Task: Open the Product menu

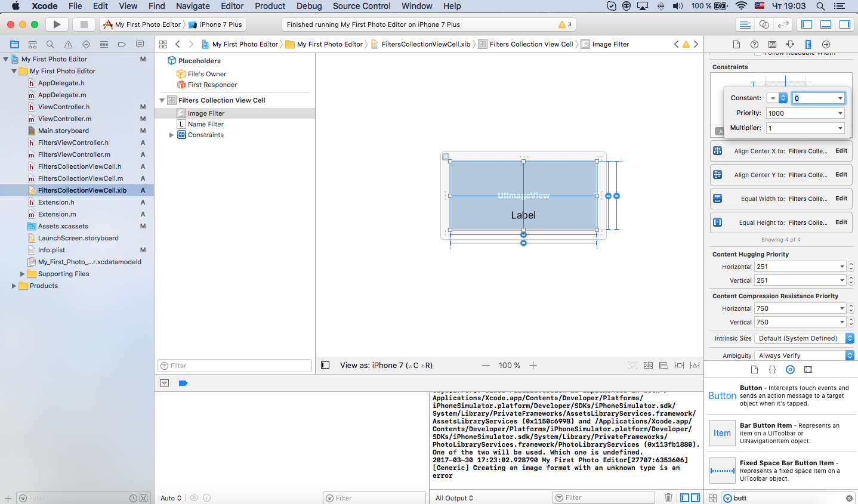Action: pos(270,6)
